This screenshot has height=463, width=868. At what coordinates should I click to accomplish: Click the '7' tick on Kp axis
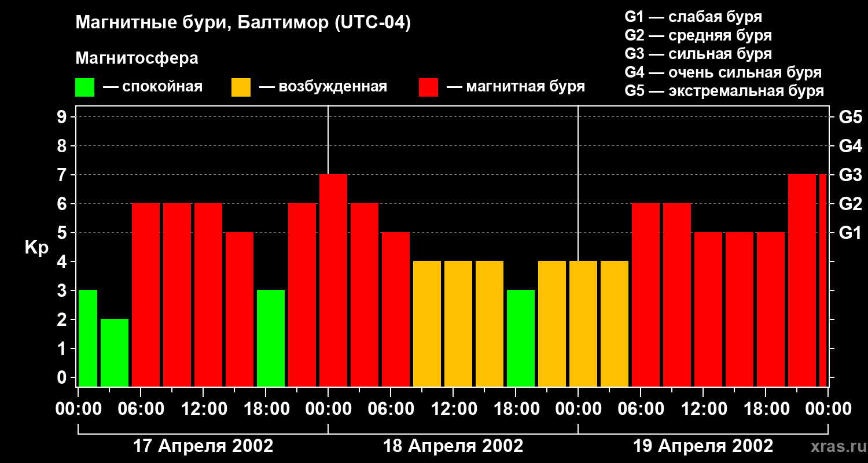63,175
